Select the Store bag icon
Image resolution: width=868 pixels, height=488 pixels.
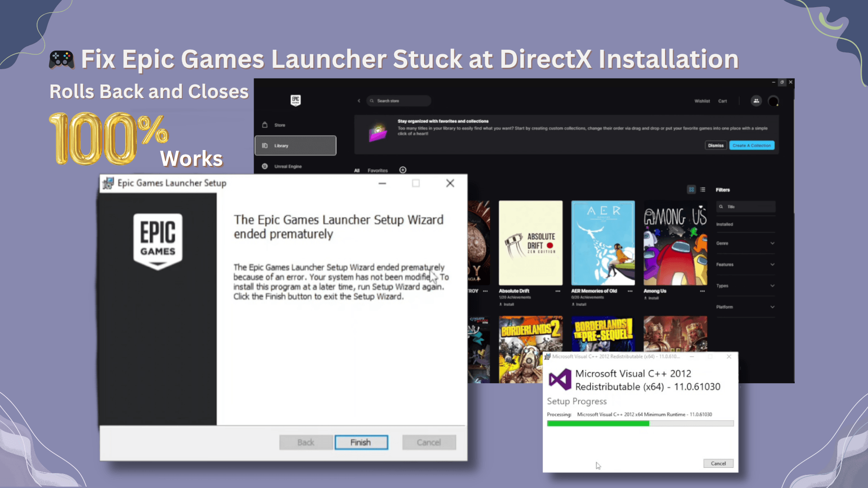coord(264,125)
